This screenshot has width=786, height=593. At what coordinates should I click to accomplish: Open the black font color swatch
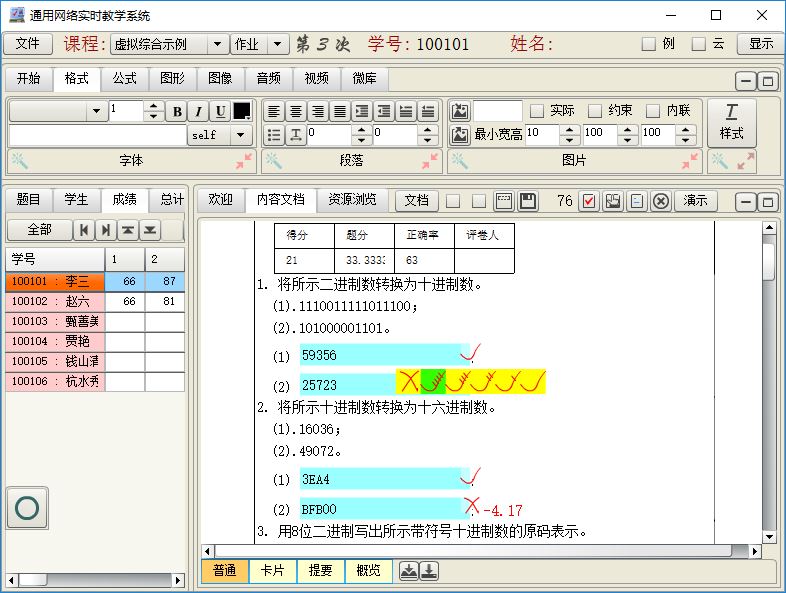pos(242,111)
